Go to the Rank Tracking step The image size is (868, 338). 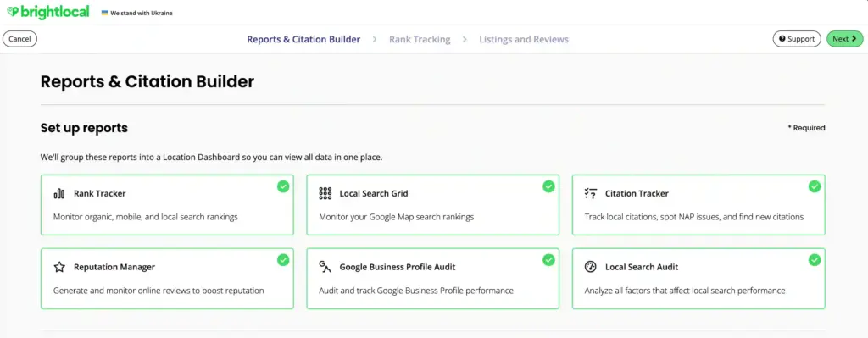click(x=420, y=39)
